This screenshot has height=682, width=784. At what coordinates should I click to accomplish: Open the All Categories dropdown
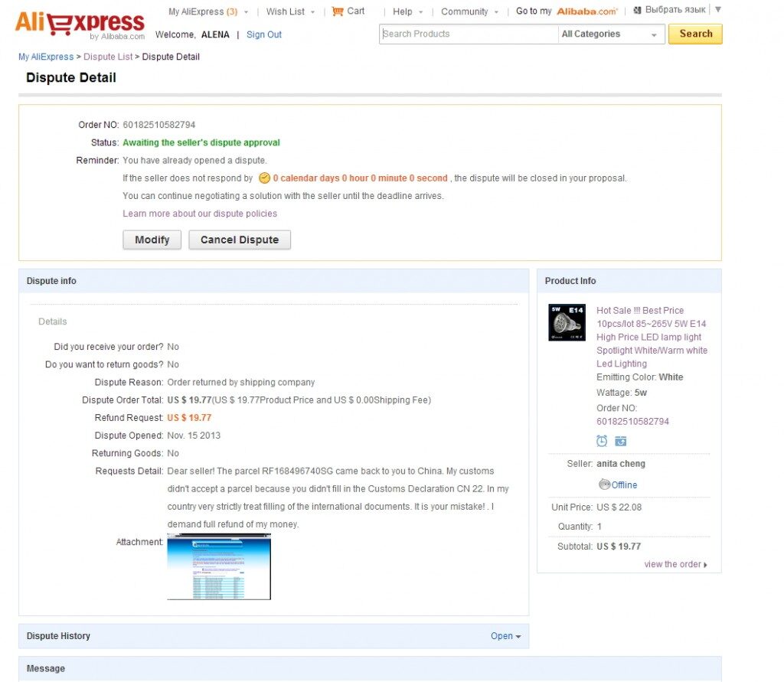611,34
